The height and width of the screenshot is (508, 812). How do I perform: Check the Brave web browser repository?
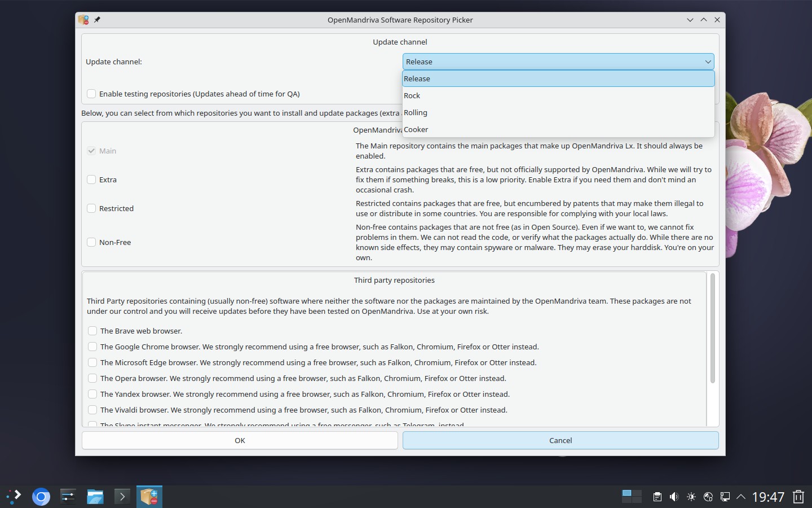92,331
